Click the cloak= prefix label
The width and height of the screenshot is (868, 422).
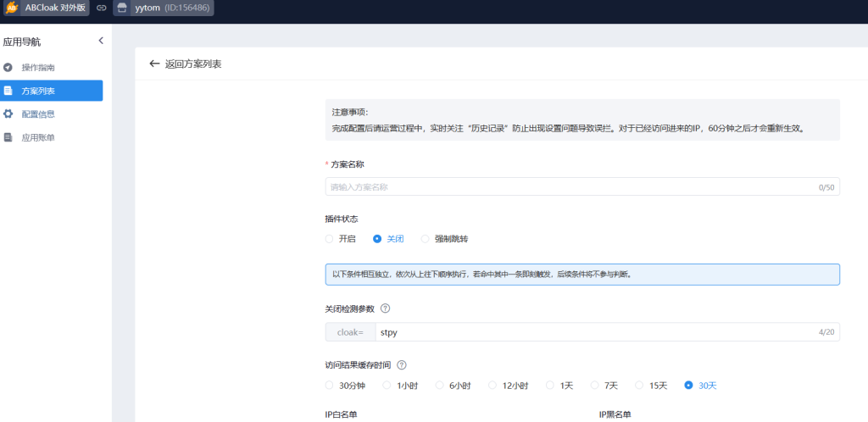(x=350, y=332)
